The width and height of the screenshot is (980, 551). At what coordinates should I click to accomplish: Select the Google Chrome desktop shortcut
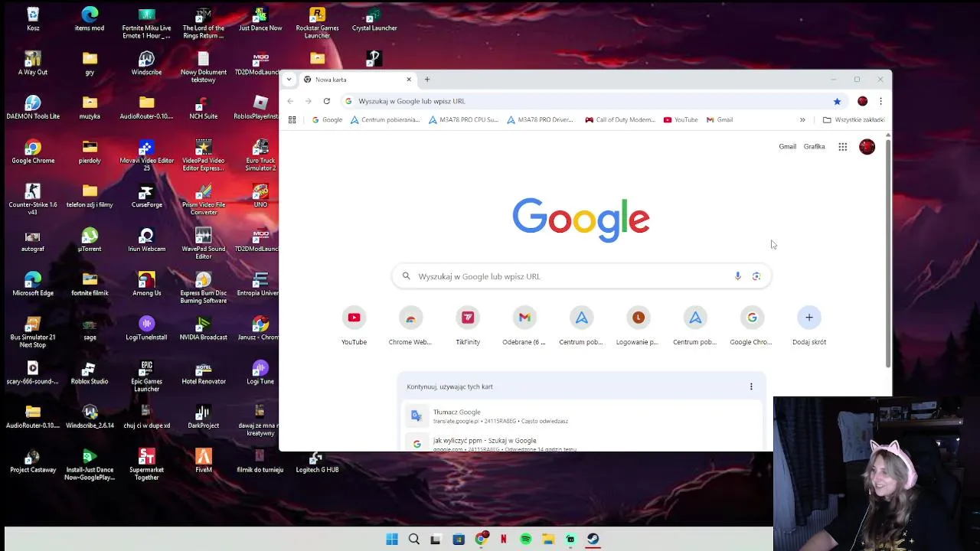33,152
